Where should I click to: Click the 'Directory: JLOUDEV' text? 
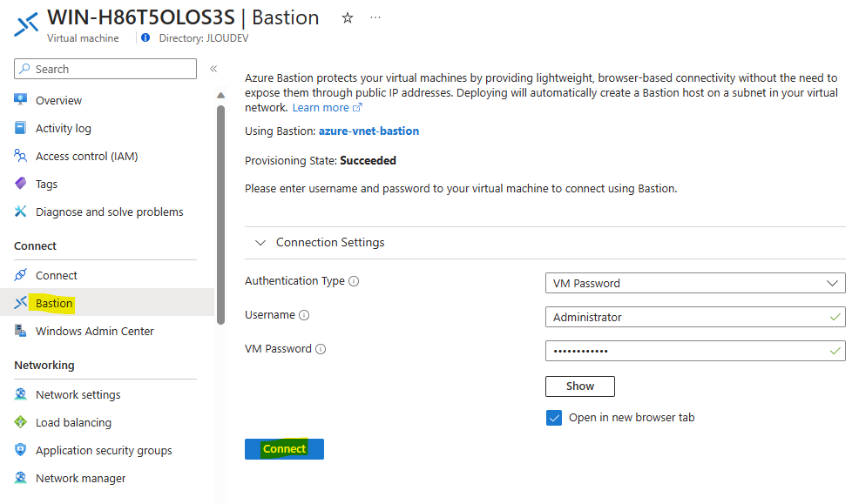tap(204, 38)
